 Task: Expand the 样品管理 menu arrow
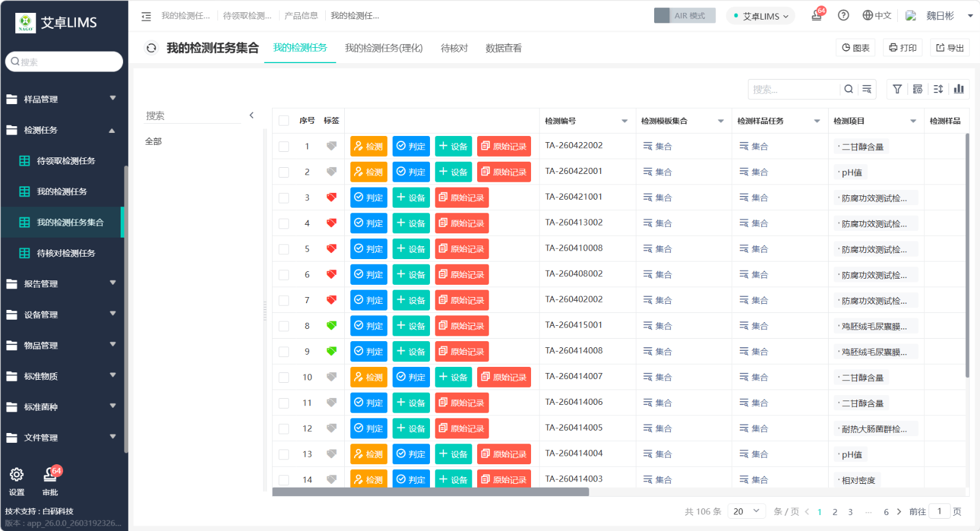[113, 98]
